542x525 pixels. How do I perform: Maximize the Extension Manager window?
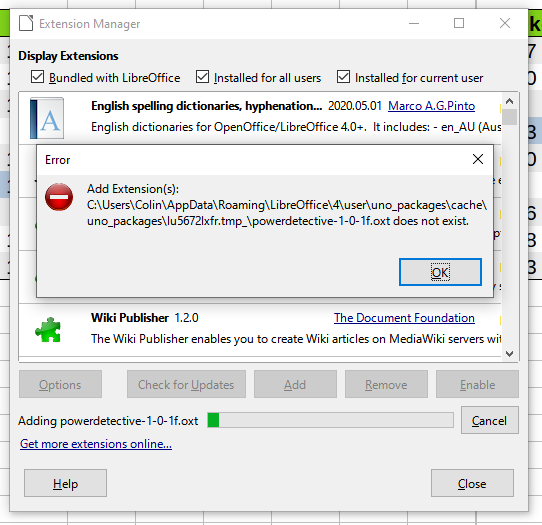tap(459, 23)
